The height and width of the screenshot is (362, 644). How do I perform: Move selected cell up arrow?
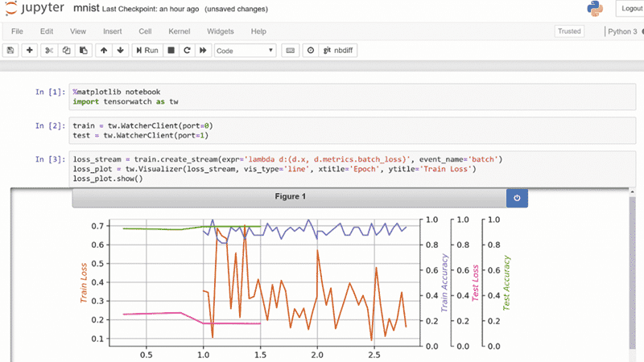point(104,51)
